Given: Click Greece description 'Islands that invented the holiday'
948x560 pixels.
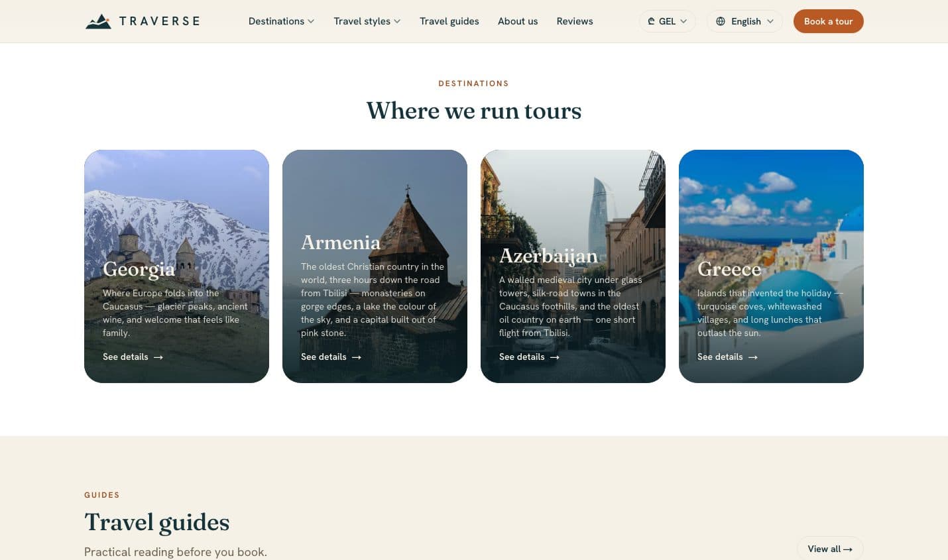Looking at the screenshot, I should (x=770, y=313).
